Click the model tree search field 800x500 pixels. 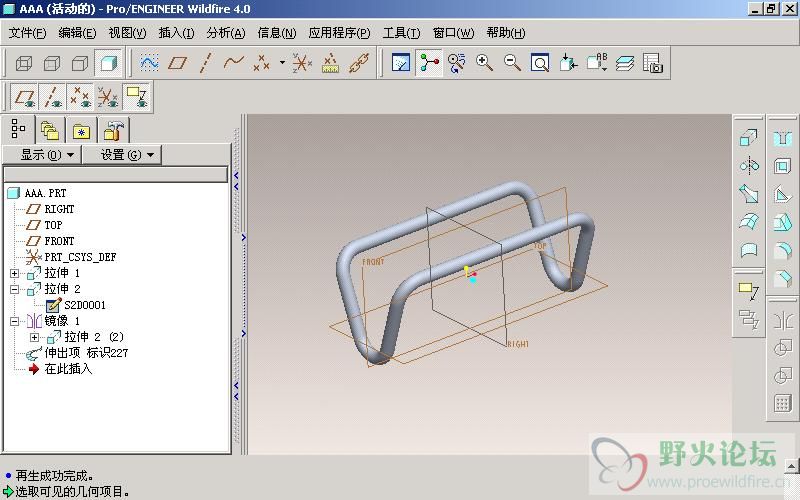pyautogui.click(x=115, y=174)
